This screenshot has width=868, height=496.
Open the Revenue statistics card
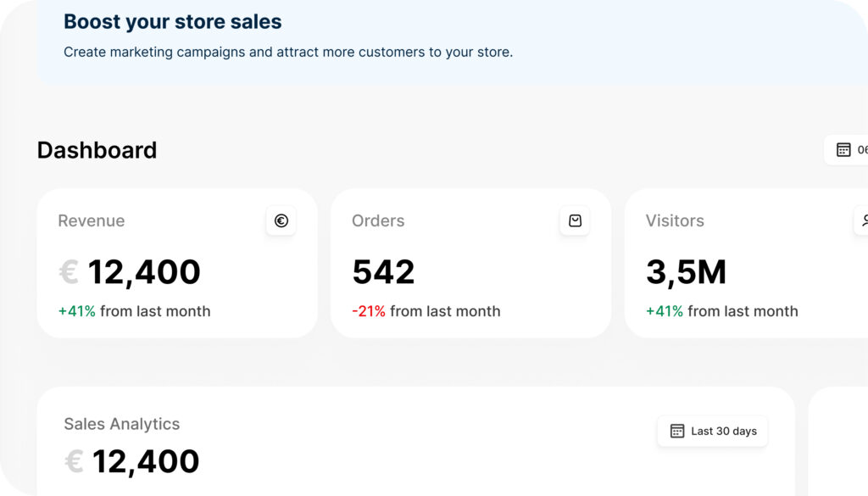click(177, 264)
